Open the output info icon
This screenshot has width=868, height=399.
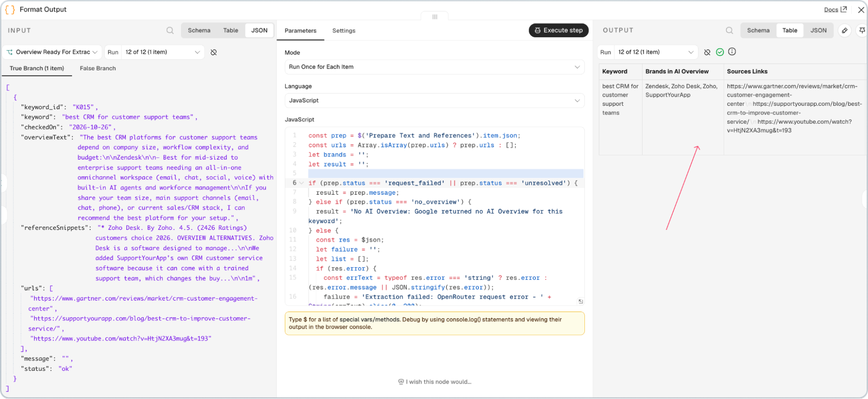click(x=732, y=52)
